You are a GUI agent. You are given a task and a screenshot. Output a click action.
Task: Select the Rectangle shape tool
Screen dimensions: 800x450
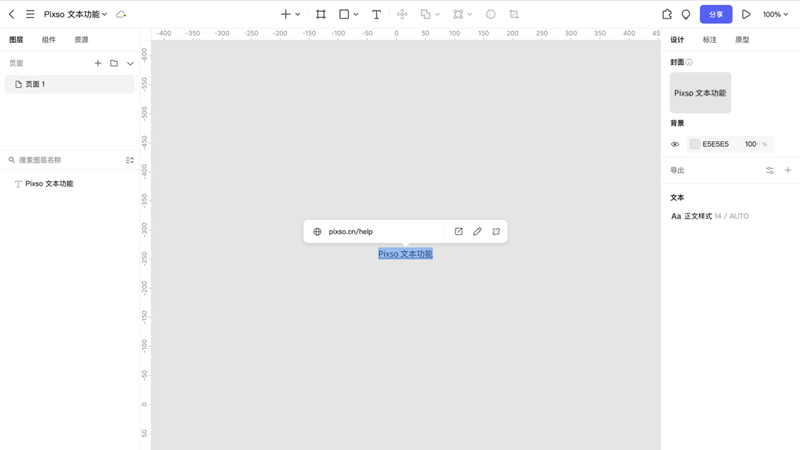click(x=344, y=14)
